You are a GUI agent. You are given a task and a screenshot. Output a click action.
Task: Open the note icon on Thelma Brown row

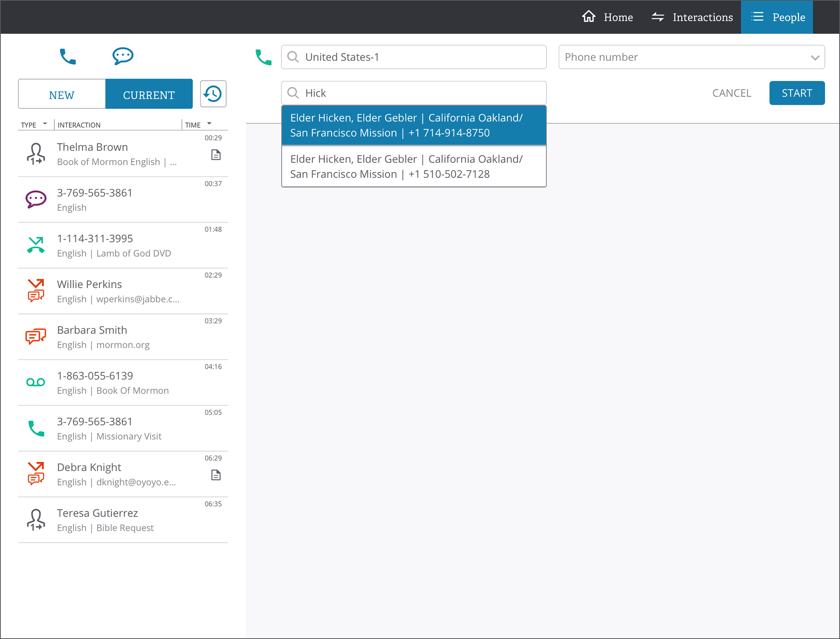pyautogui.click(x=216, y=155)
